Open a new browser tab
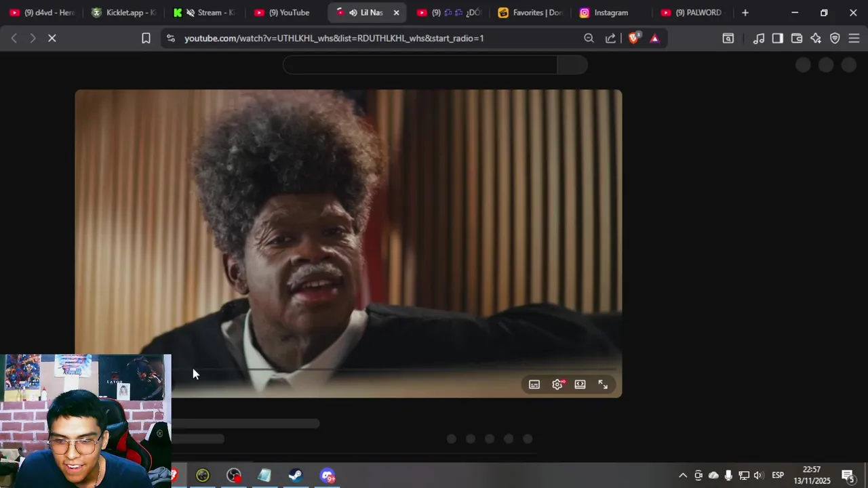The image size is (868, 488). [745, 12]
